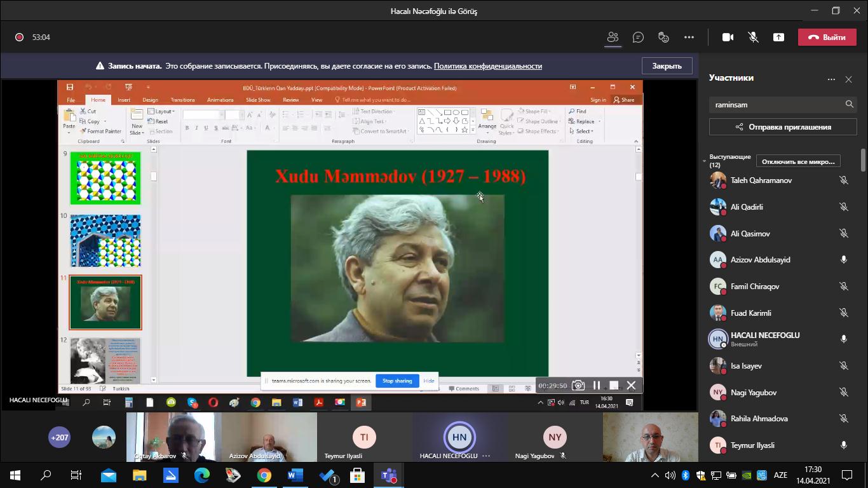Open Google Chrome from the Windows taskbar
Image resolution: width=868 pixels, height=488 pixels.
264,475
